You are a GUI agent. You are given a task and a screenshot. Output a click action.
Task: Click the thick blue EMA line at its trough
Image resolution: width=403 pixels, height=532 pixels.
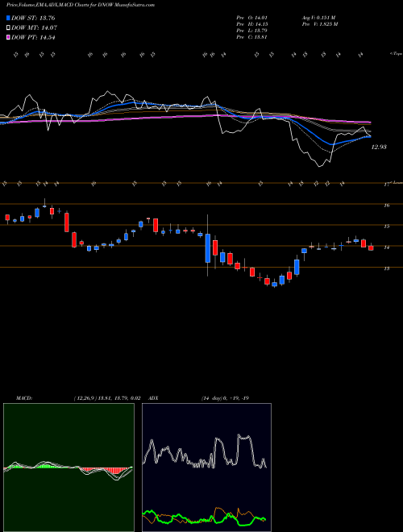pyautogui.click(x=332, y=144)
